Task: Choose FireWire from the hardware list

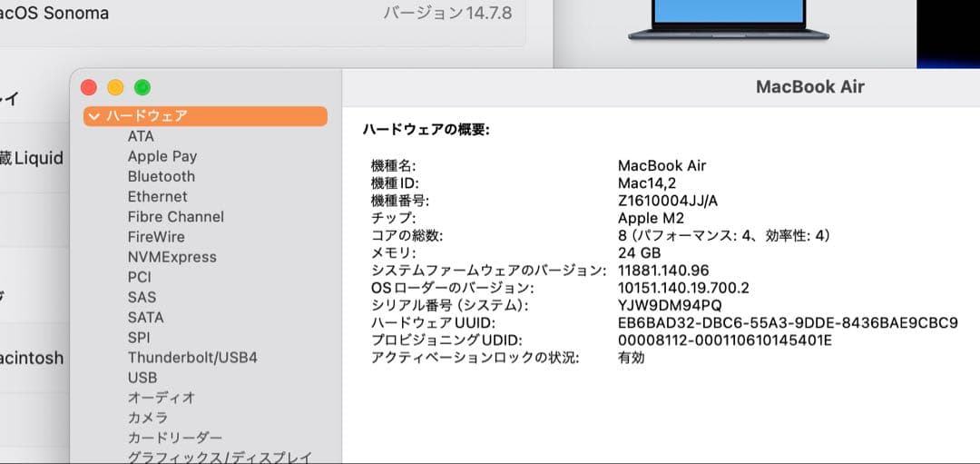Action: point(156,237)
